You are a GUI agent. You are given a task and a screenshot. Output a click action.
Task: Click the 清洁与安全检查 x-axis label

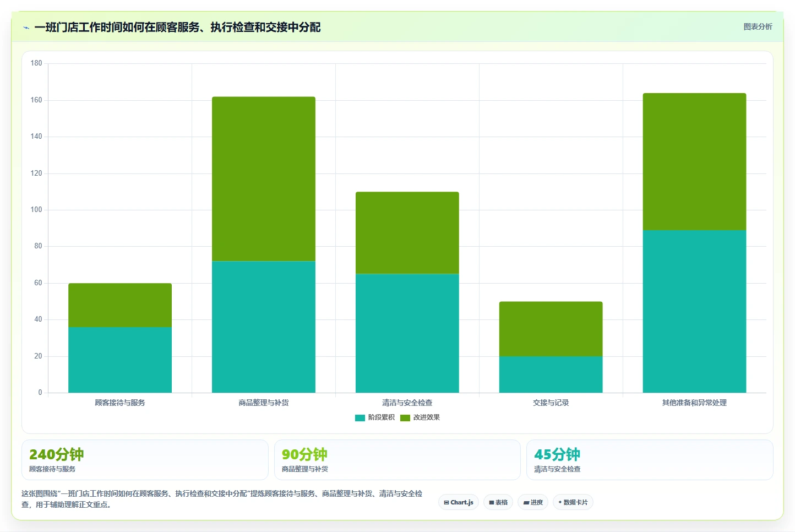(x=407, y=403)
